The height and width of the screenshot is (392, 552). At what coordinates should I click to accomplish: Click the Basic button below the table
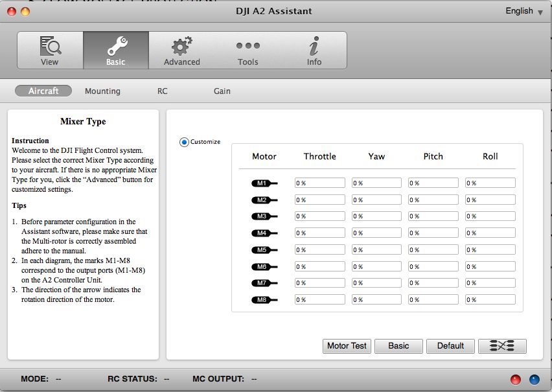pos(398,346)
